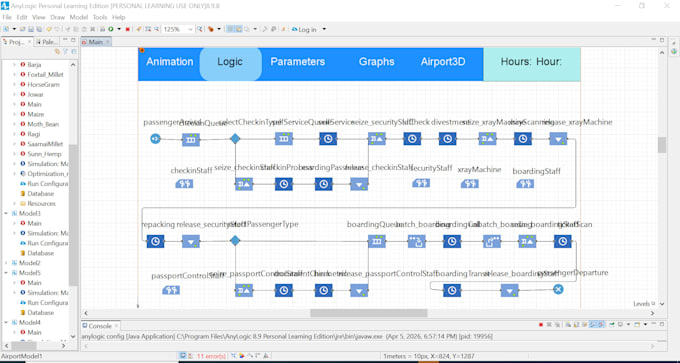
Task: Open the dropdown arrow beside Log in
Action: [324, 29]
